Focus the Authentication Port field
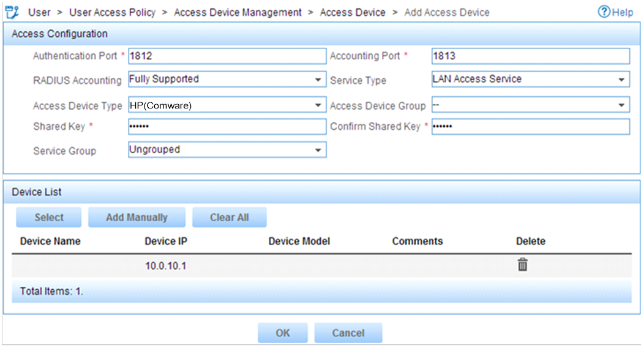 tap(227, 56)
